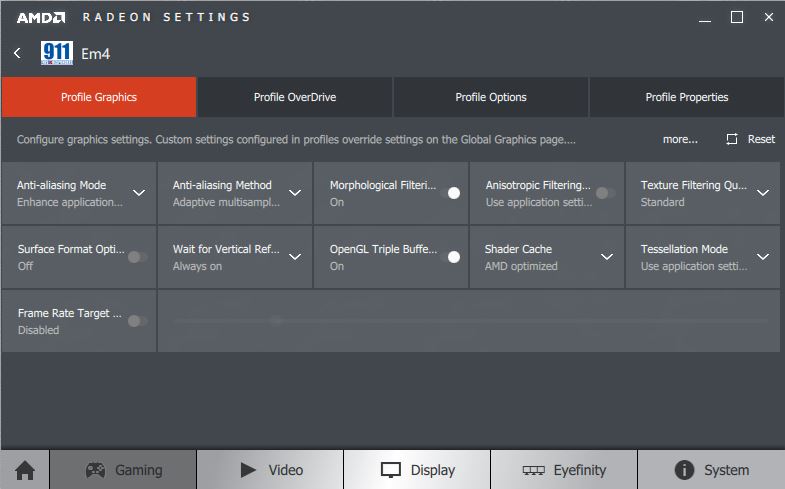Click 'Adaptive multisampl...' value text
The width and height of the screenshot is (785, 489).
[226, 202]
